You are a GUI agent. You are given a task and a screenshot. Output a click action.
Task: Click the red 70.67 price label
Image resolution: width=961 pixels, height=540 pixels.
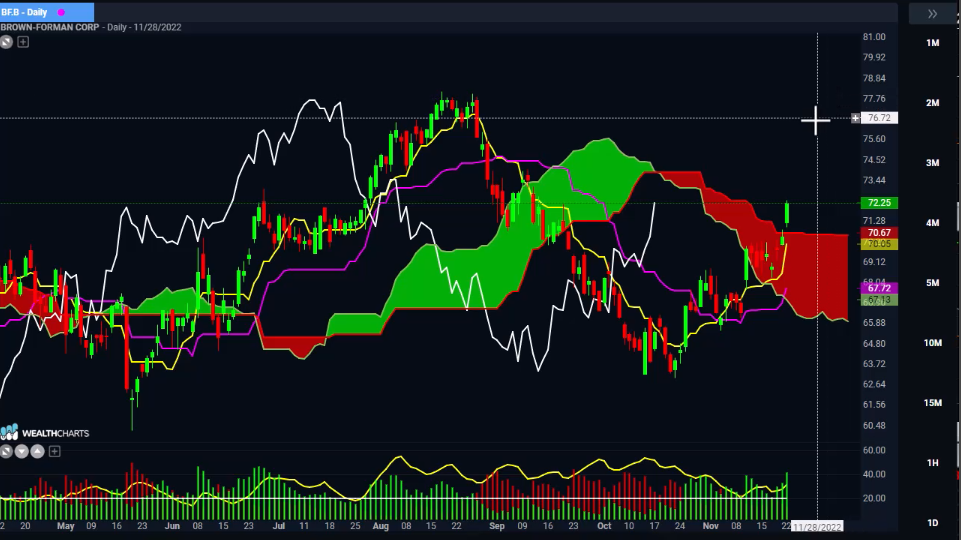tap(879, 233)
